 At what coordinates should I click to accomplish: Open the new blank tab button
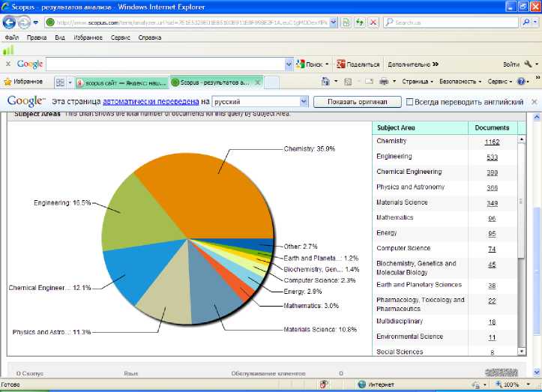tap(271, 83)
